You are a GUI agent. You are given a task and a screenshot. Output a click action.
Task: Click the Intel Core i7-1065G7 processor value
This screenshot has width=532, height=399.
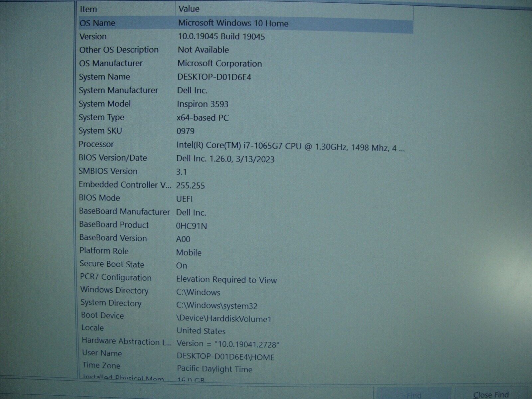(x=290, y=147)
